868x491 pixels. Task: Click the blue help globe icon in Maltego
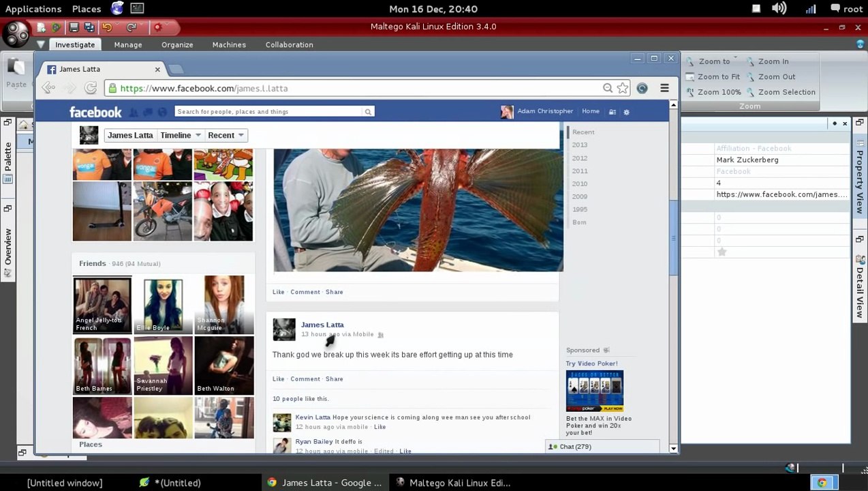[x=860, y=44]
